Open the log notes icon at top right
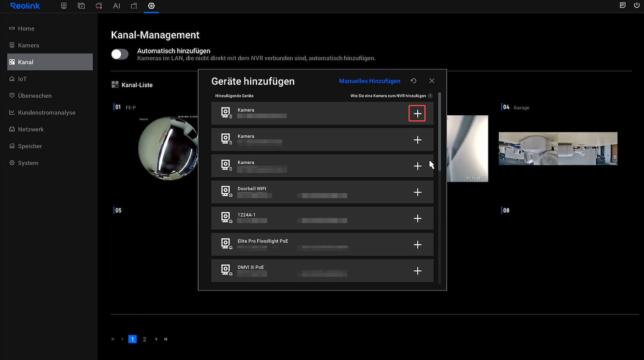Image resolution: width=644 pixels, height=360 pixels. pos(623,5)
